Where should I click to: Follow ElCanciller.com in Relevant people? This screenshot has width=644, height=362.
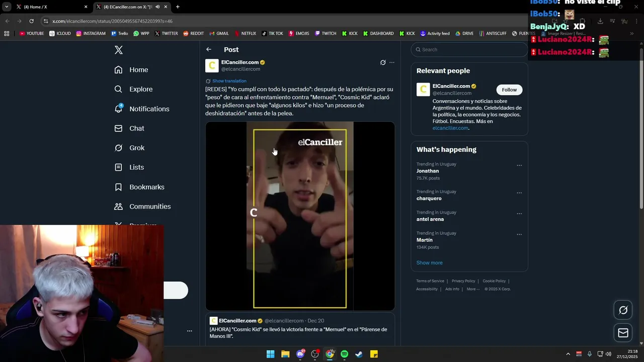pyautogui.click(x=509, y=89)
